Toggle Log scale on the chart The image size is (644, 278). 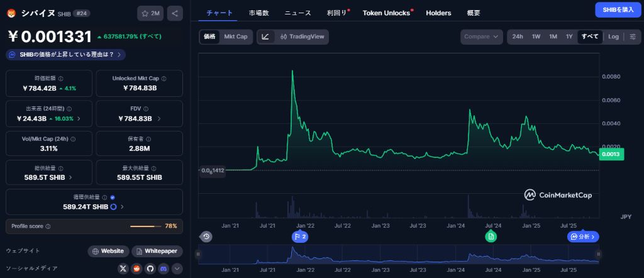click(x=613, y=36)
